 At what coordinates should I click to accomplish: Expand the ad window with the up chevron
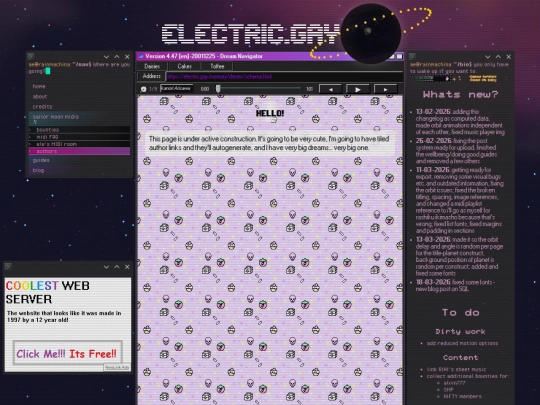pos(117,267)
